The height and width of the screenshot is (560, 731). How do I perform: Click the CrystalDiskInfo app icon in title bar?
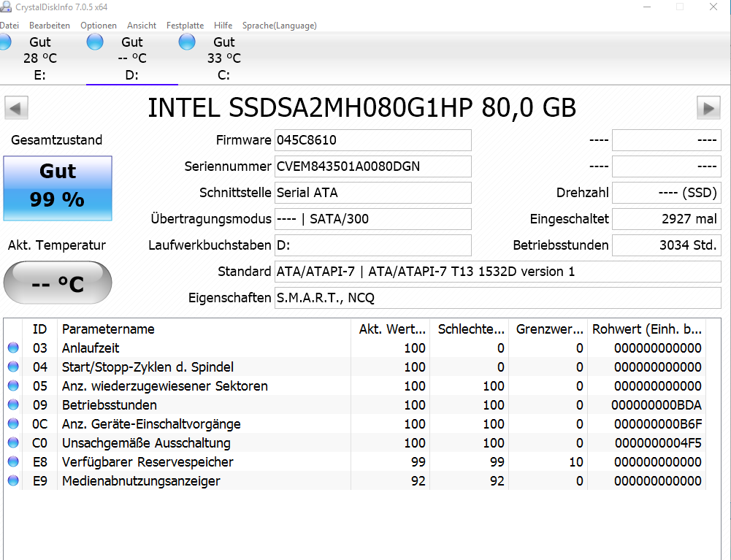point(5,7)
